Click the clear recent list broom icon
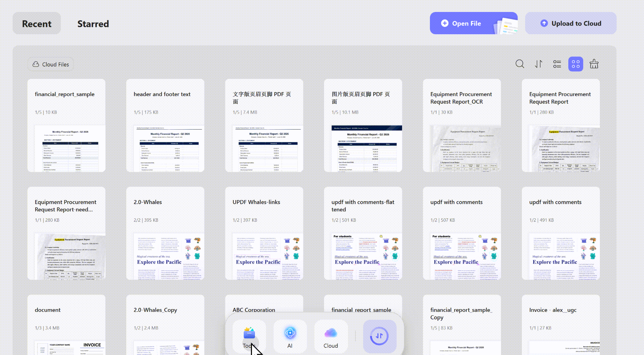 (594, 64)
